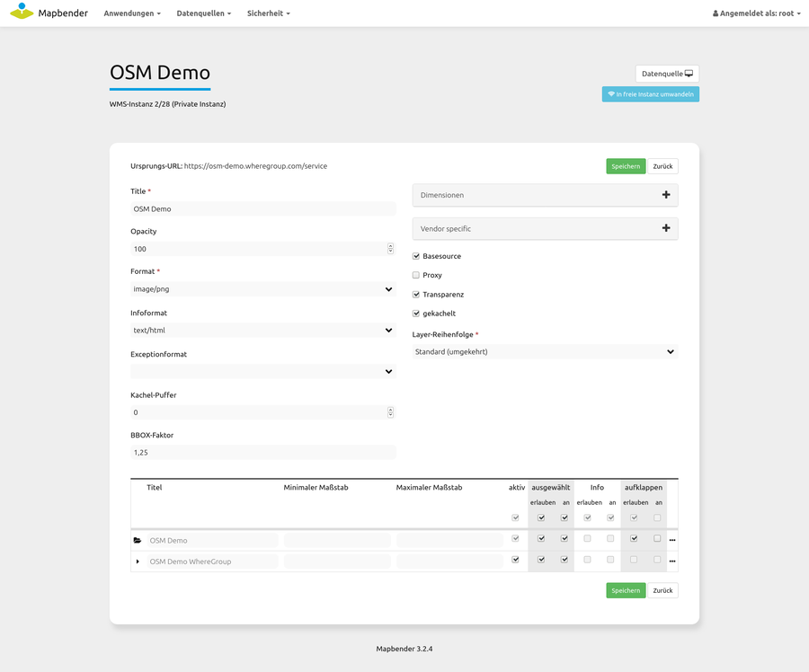Viewport: 809px width, 672px height.
Task: Expand the OSM Demo WhereGroup tree item
Action: click(137, 560)
